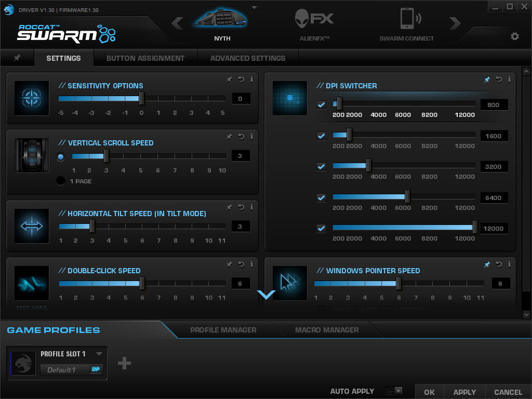This screenshot has width=532, height=399.
Task: Switch to the Settings tab
Action: (x=63, y=58)
